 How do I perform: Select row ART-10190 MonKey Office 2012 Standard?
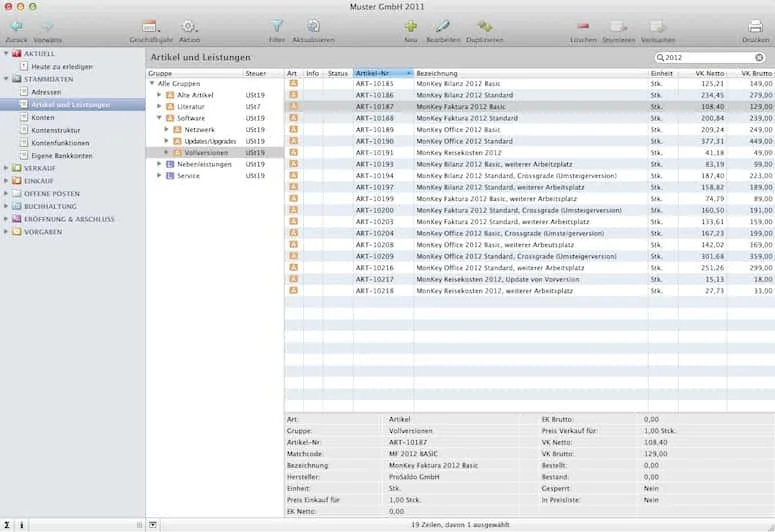point(530,141)
